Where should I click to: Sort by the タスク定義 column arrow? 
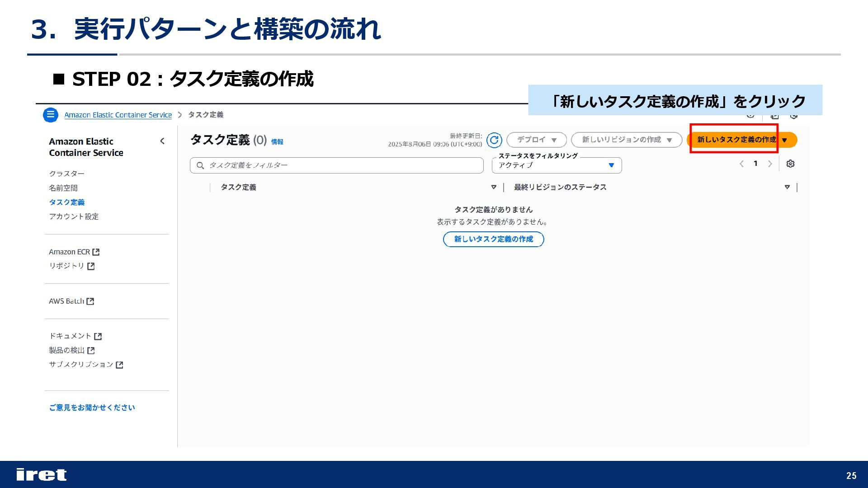tap(494, 187)
